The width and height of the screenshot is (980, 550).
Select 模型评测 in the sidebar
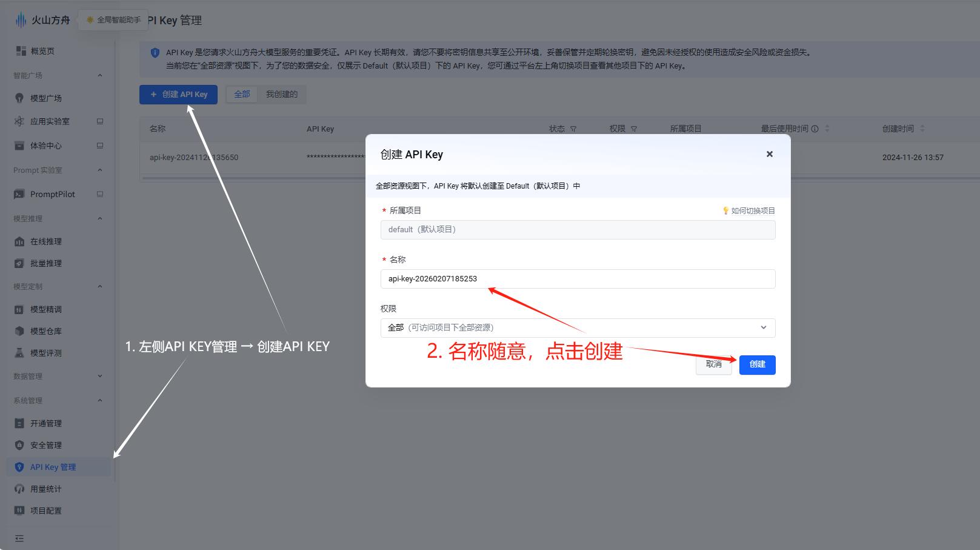coord(47,352)
